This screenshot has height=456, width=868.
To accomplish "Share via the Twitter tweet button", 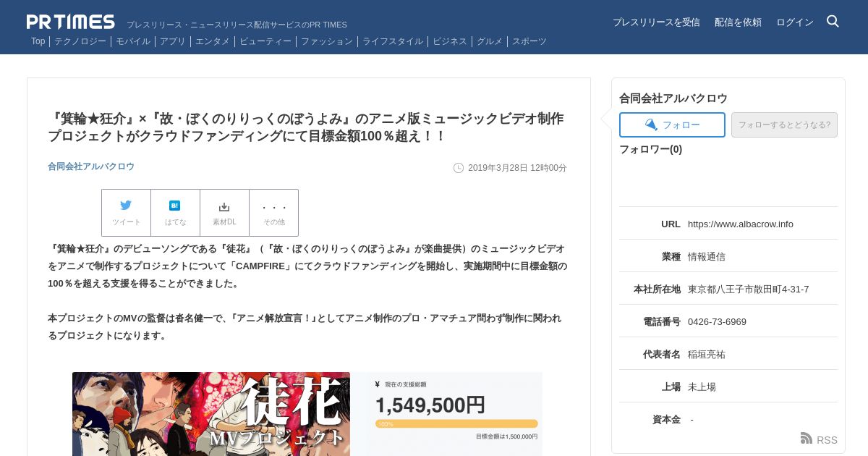I will (126, 213).
